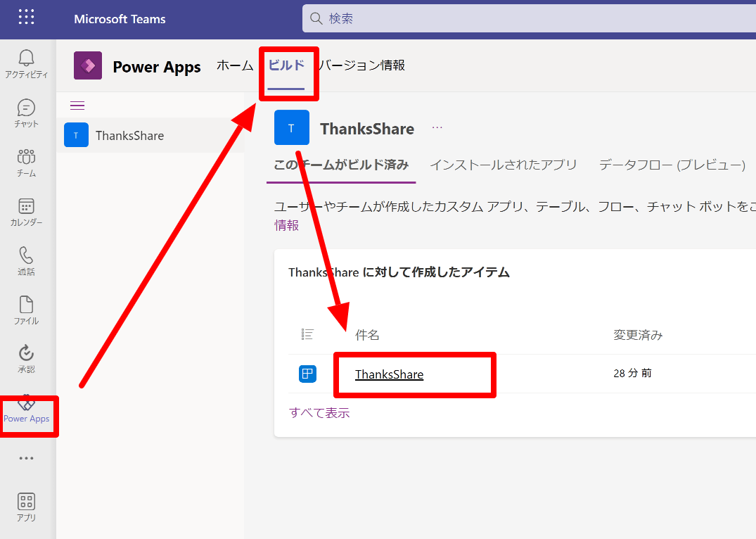Click the 28 分 前 modified time cell
The image size is (756, 539).
pyautogui.click(x=632, y=373)
